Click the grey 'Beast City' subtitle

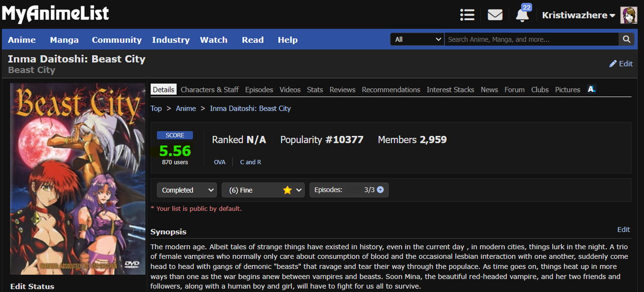tap(32, 70)
